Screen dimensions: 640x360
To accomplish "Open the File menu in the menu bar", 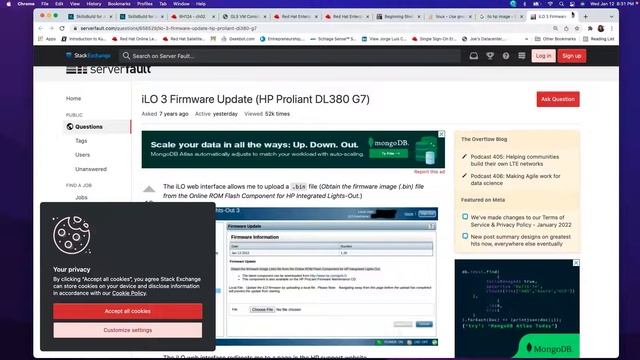I will (45, 4).
